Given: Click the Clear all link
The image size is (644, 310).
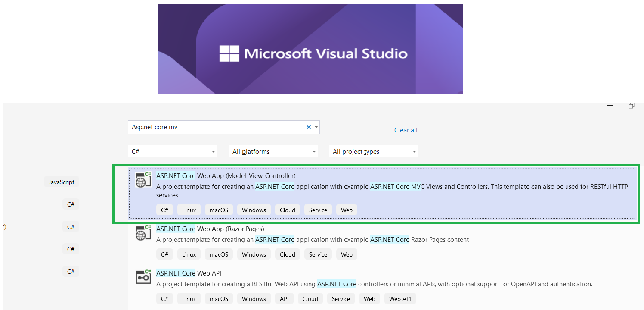Looking at the screenshot, I should (x=406, y=130).
